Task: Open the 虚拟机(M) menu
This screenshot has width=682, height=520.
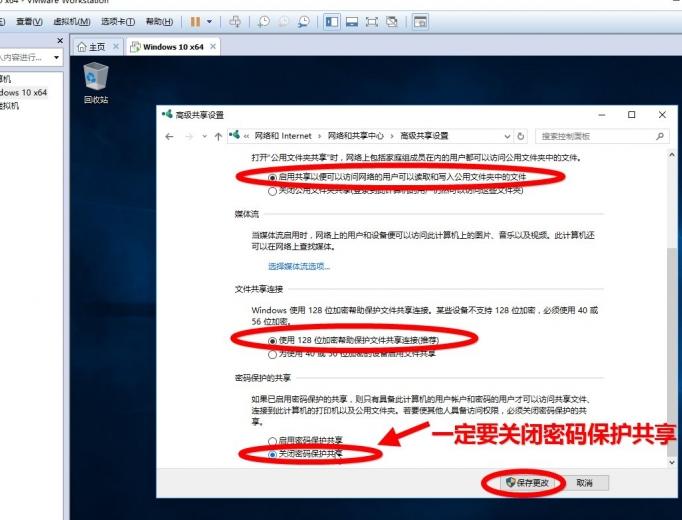Action: tap(72, 21)
